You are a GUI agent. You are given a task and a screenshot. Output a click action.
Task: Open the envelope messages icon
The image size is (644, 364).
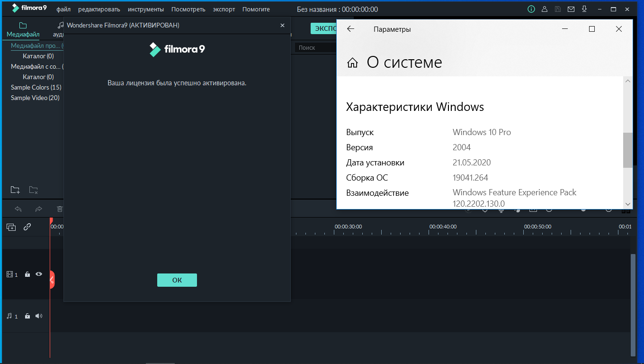point(571,9)
